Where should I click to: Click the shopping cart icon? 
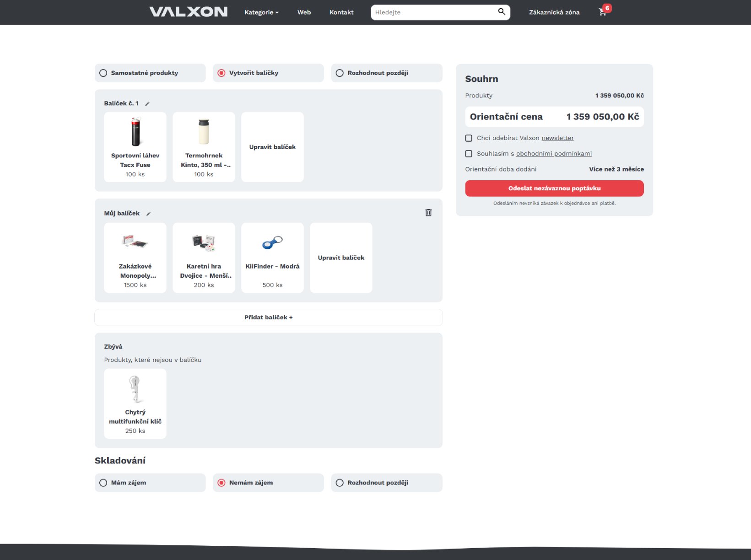(603, 12)
